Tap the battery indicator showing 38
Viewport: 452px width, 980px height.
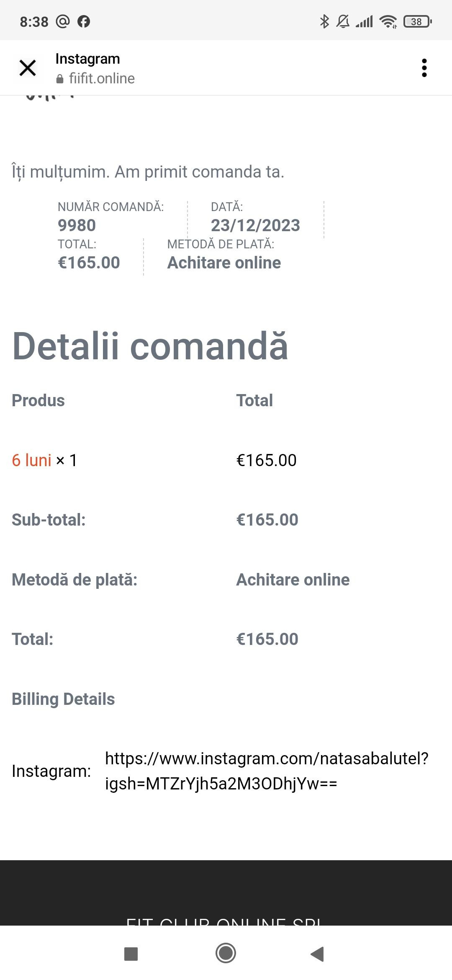click(x=417, y=21)
